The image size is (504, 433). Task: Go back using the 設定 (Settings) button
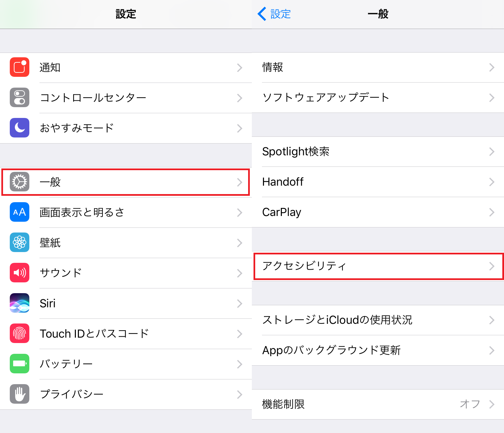[x=274, y=14]
